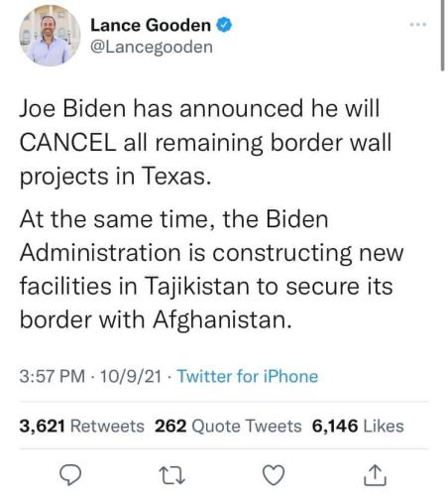
Task: View the 3,621 Retweets list
Action: (x=82, y=426)
